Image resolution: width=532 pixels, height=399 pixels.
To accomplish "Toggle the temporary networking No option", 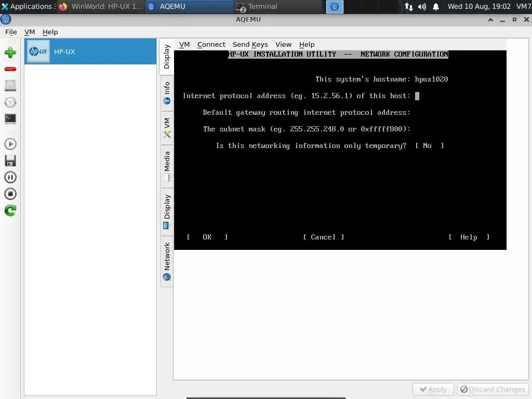I will click(x=430, y=146).
